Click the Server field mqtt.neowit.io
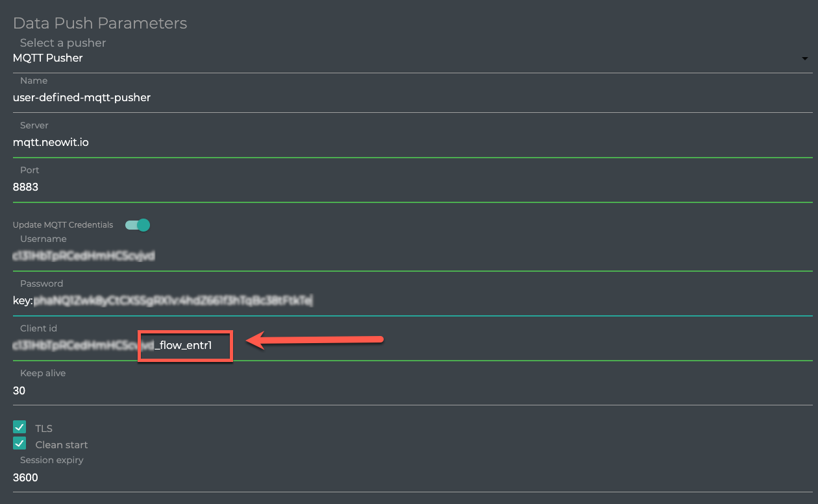The width and height of the screenshot is (818, 504). click(51, 142)
